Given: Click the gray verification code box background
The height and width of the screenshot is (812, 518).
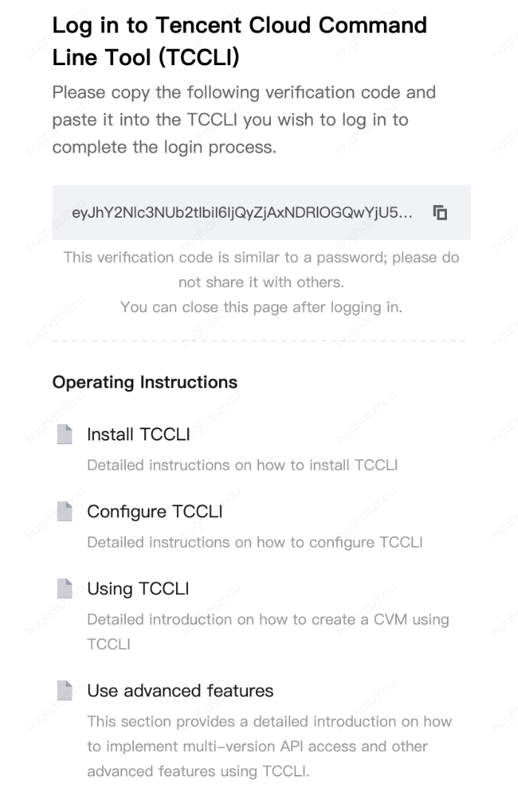Looking at the screenshot, I should 261,212.
